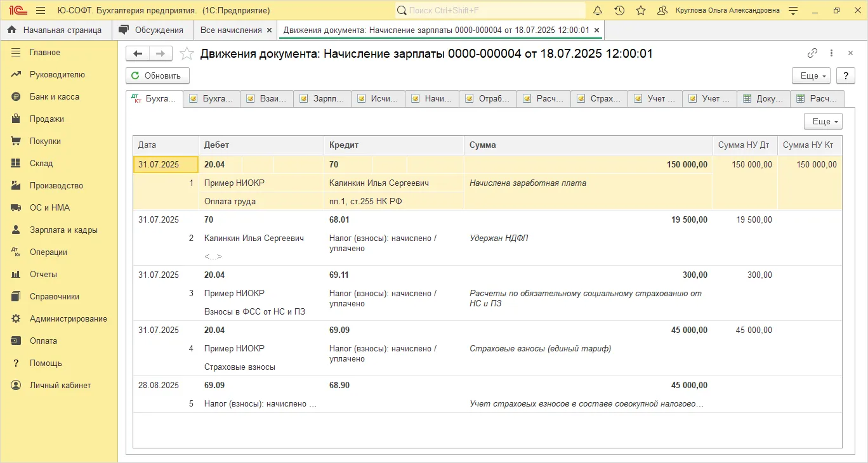The height and width of the screenshot is (463, 868).
Task: Click the Обновить button
Action: (157, 75)
